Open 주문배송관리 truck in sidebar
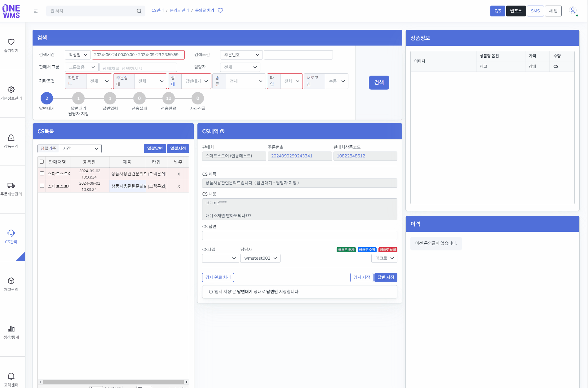Image resolution: width=588 pixels, height=388 pixels. click(11, 189)
